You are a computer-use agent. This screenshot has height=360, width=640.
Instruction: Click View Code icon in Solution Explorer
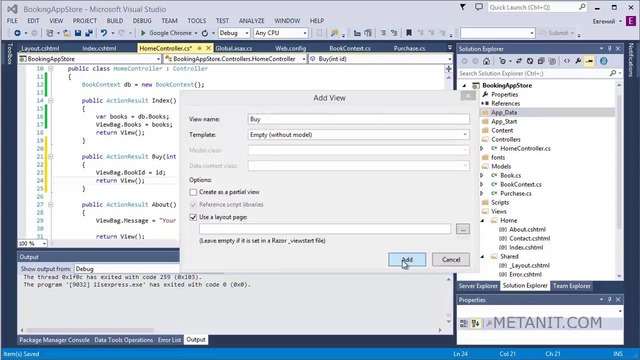click(567, 61)
